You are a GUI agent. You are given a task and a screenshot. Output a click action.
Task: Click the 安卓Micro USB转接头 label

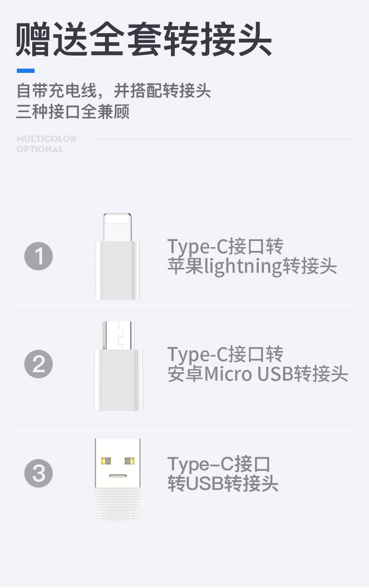coord(258,375)
